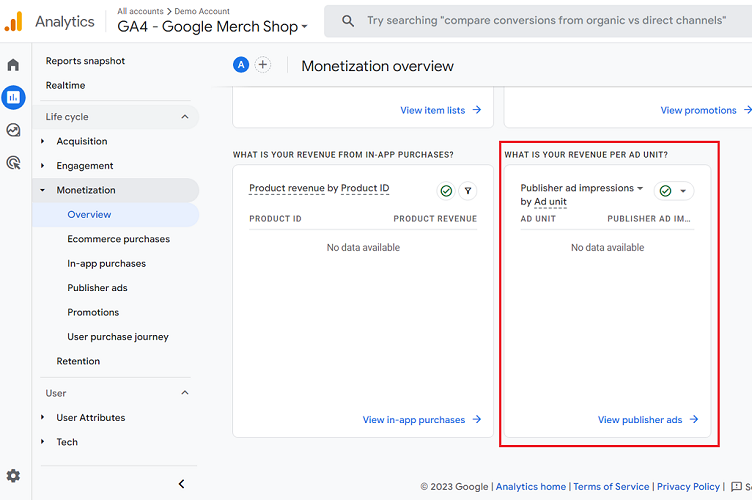
Task: Expand the Acquisition tree item
Action: (x=42, y=141)
